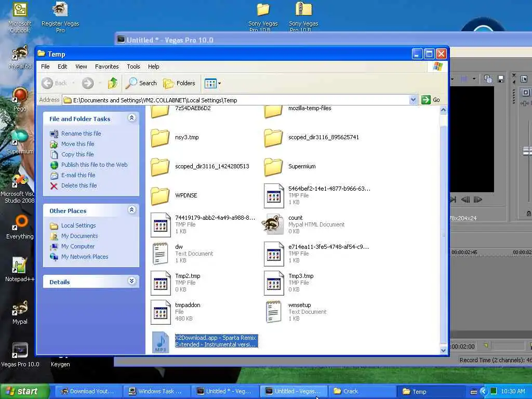Click the scroll down arrow in file list
The width and height of the screenshot is (532, 399).
pos(443,351)
